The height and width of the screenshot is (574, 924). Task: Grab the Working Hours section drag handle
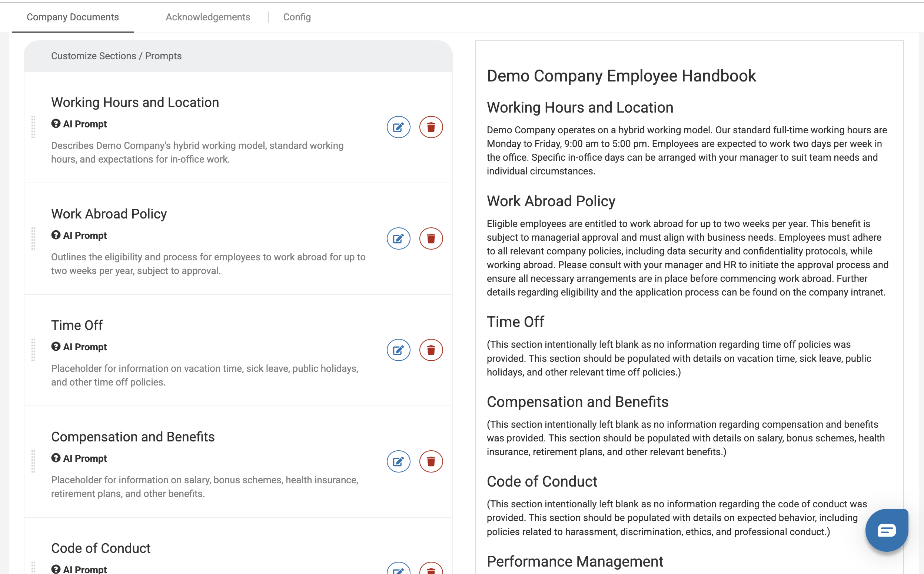tap(33, 127)
